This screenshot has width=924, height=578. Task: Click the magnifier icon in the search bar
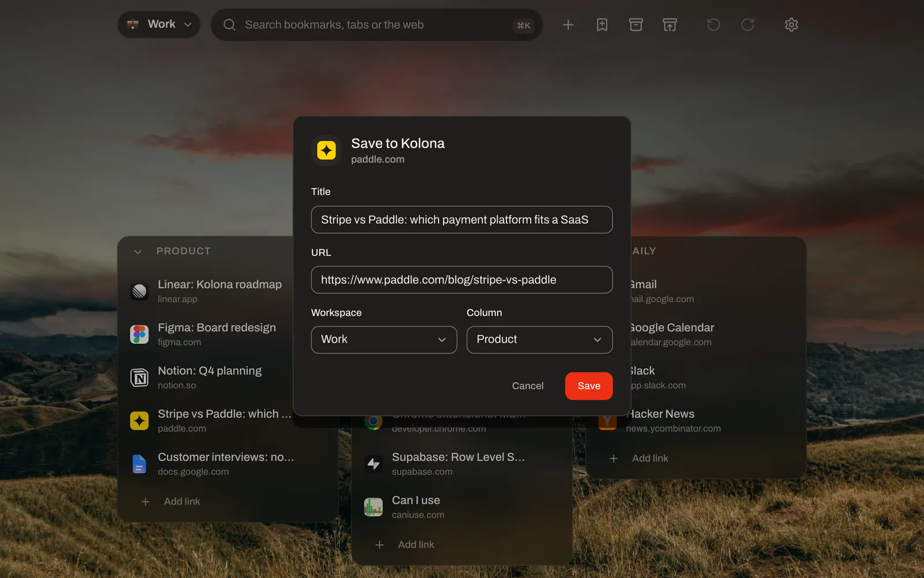coord(229,25)
